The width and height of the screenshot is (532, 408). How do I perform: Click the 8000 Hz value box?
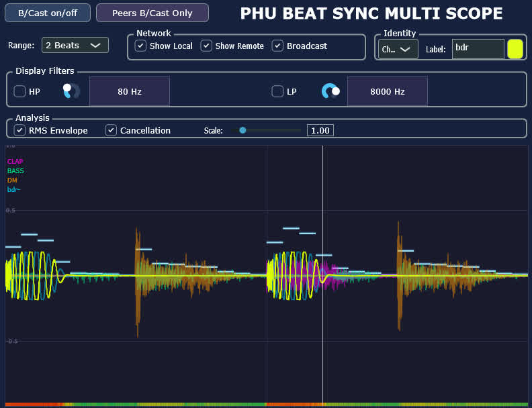[388, 91]
